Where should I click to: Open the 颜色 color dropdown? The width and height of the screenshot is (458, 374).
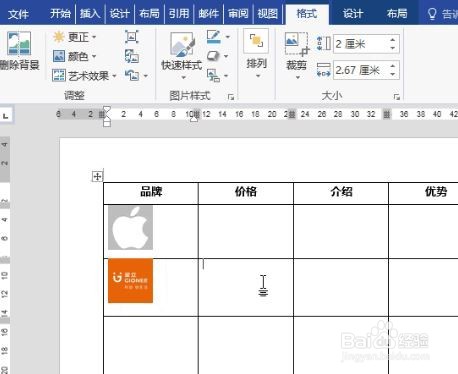coord(75,56)
